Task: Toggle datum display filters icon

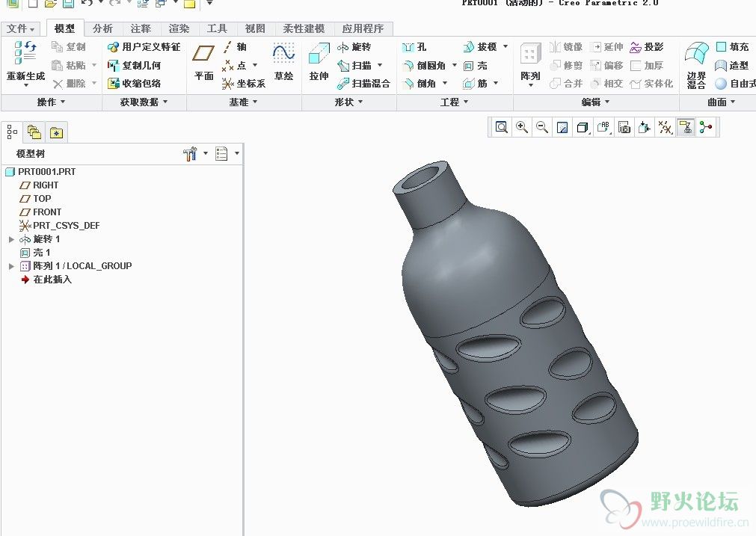Action: click(x=666, y=127)
